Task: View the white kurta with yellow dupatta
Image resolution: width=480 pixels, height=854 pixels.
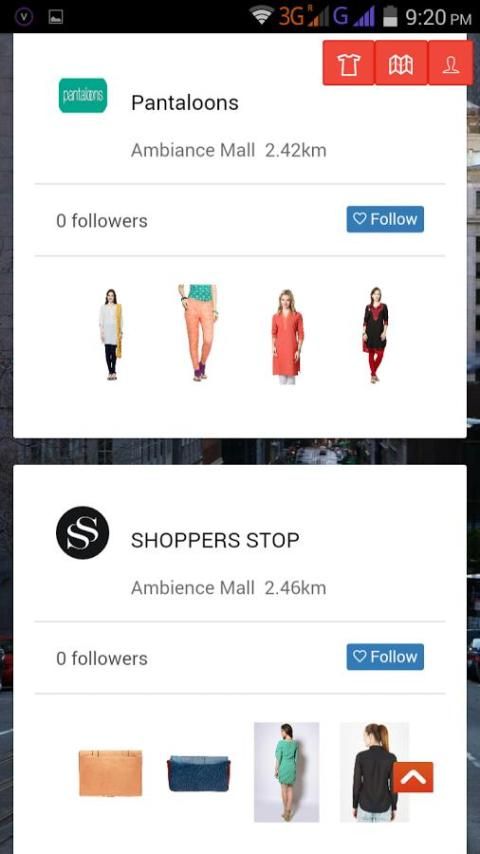Action: tap(111, 334)
